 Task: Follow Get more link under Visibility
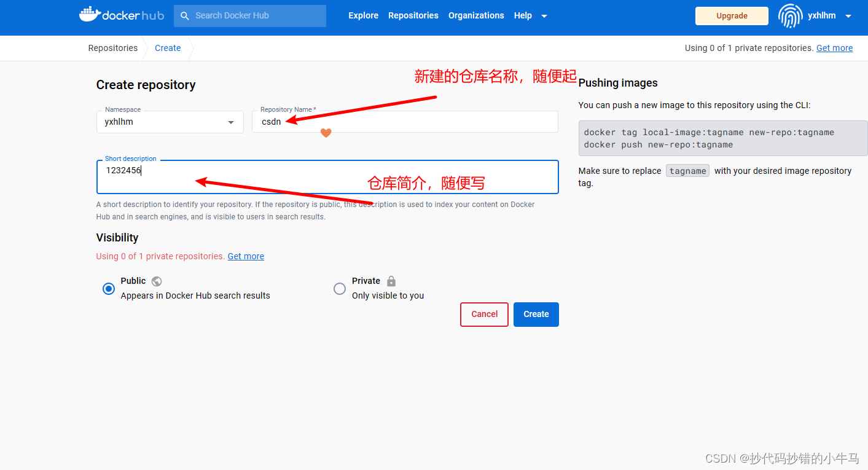click(x=246, y=256)
